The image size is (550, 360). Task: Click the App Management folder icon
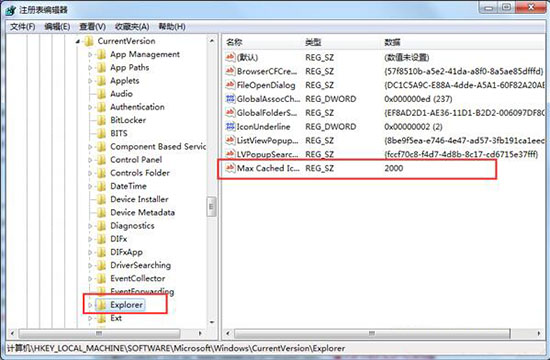(101, 54)
